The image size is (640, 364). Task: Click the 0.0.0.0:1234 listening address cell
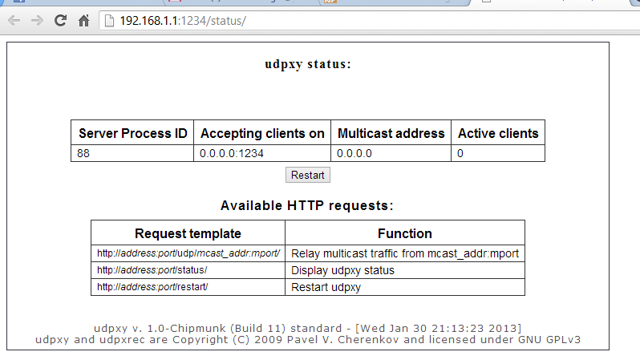click(232, 153)
